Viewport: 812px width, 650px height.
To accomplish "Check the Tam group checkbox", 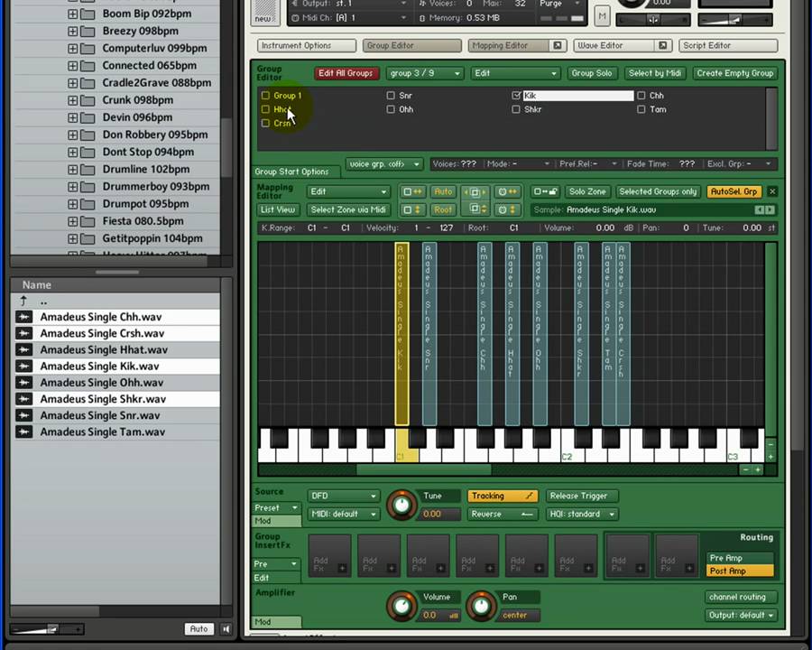I will 641,109.
